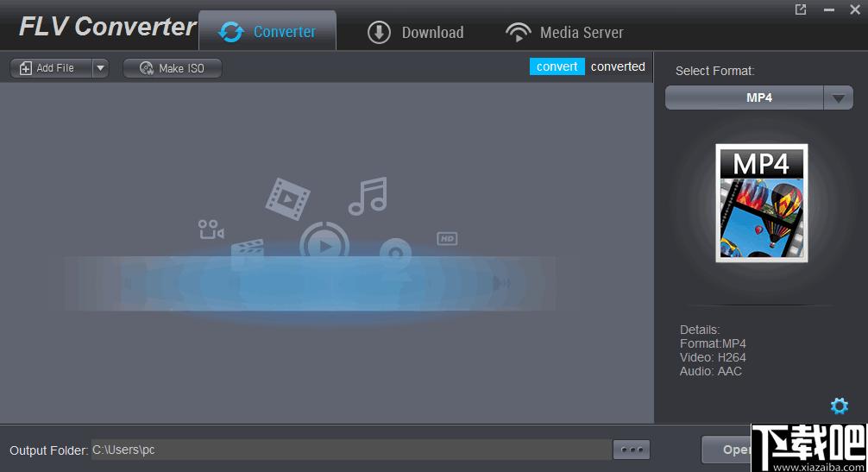Screen dimensions: 868x472
Task: Click the Make ISO disc icon
Action: click(147, 68)
